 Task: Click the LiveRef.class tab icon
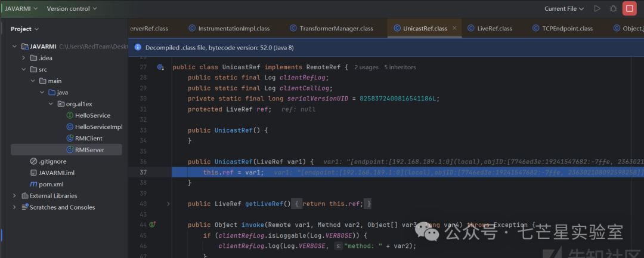[471, 29]
